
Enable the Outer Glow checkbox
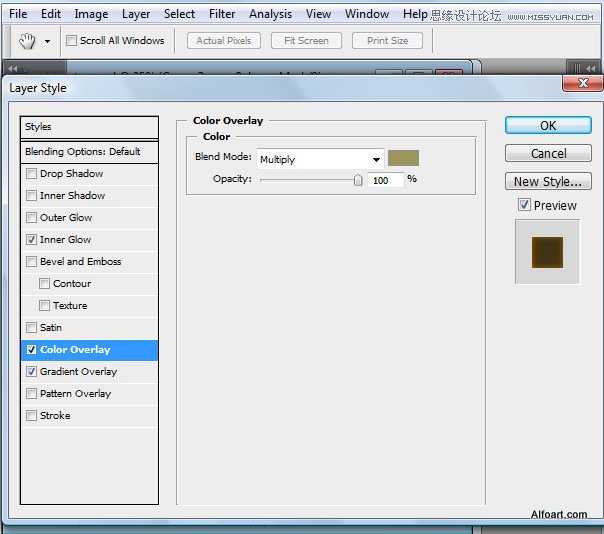tap(31, 218)
